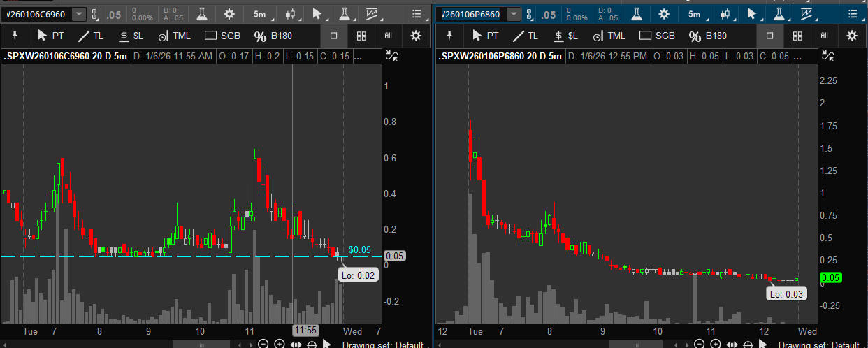
Task: Select the $L price level tool in right chart
Action: [564, 36]
